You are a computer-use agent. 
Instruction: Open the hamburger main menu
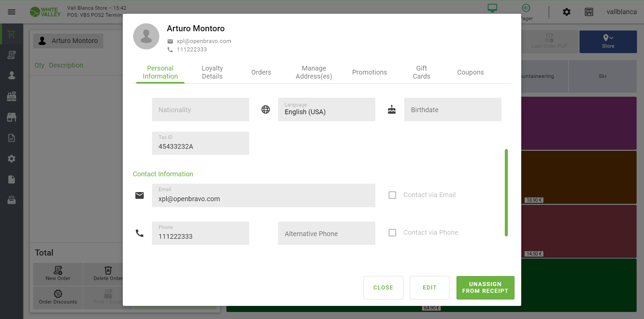(11, 12)
